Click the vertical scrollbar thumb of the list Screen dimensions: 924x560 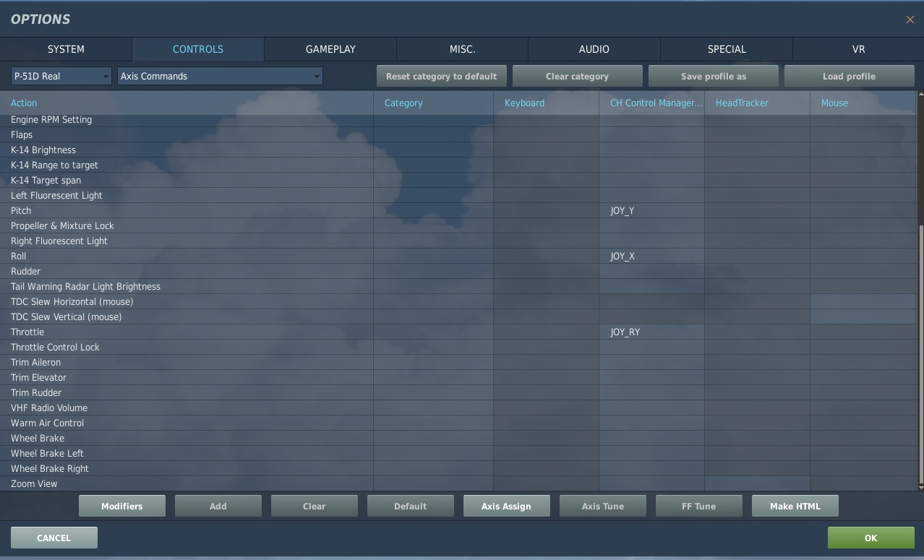pyautogui.click(x=920, y=354)
